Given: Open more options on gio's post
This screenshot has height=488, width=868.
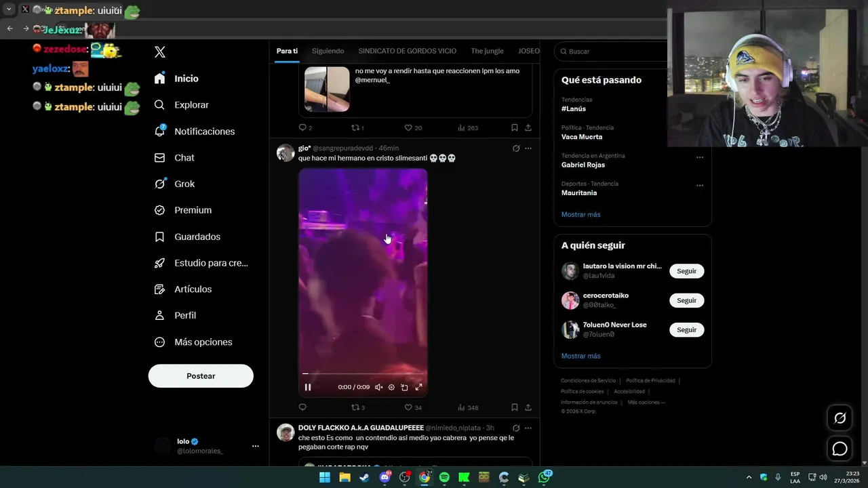Looking at the screenshot, I should point(528,148).
